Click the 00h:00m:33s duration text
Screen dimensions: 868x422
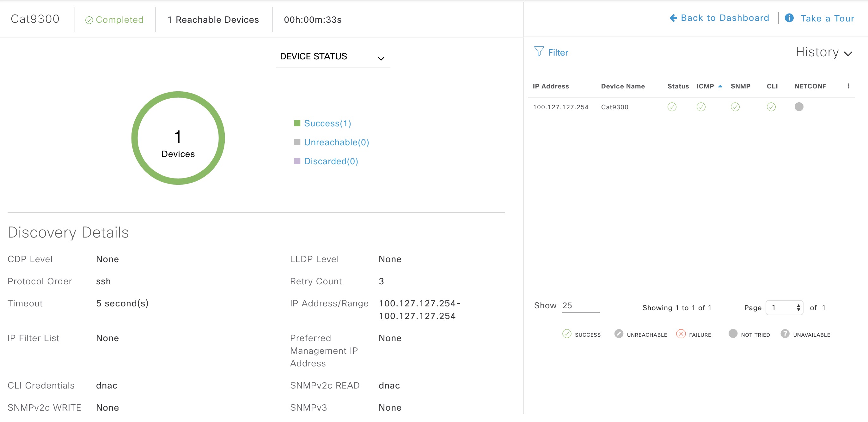coord(313,20)
